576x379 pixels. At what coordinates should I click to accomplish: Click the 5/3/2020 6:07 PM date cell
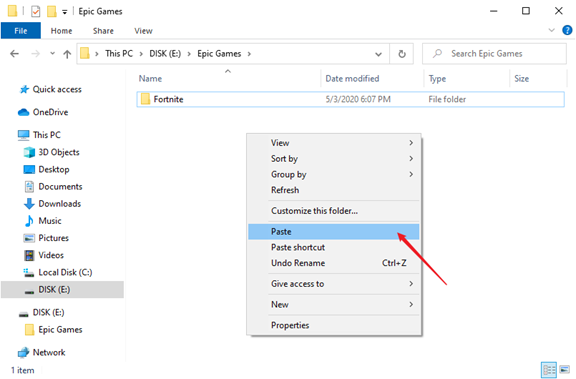[x=358, y=99]
